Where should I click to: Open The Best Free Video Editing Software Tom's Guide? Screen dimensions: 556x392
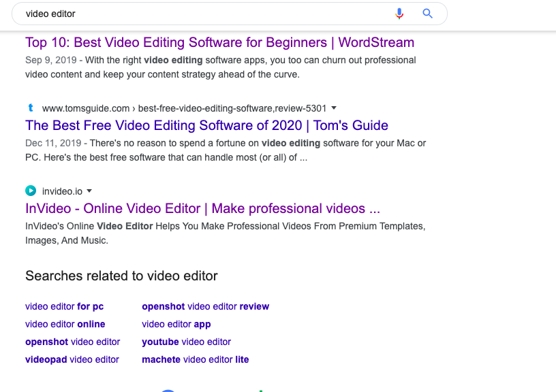(206, 125)
